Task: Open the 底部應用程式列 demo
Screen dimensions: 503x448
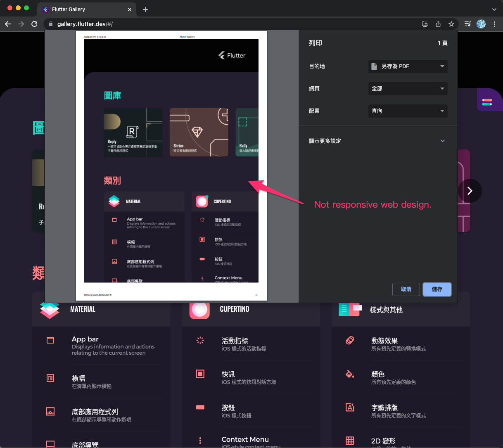Action: (101, 415)
